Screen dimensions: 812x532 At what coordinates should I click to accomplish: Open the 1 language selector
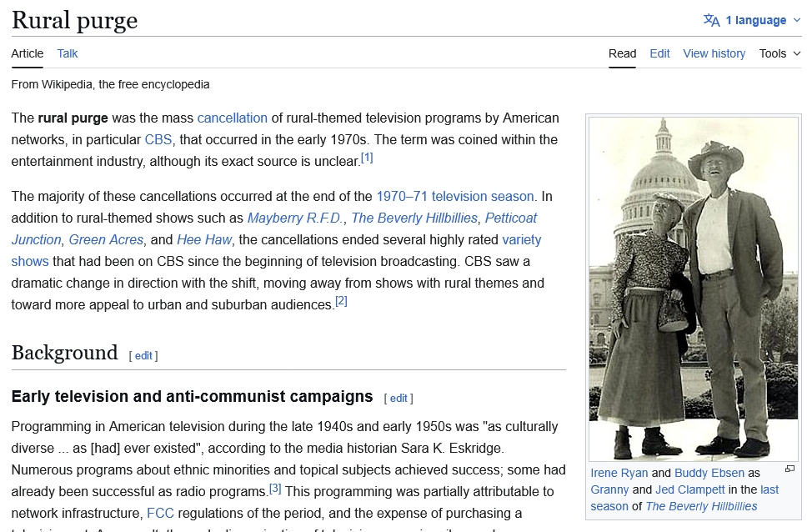755,20
